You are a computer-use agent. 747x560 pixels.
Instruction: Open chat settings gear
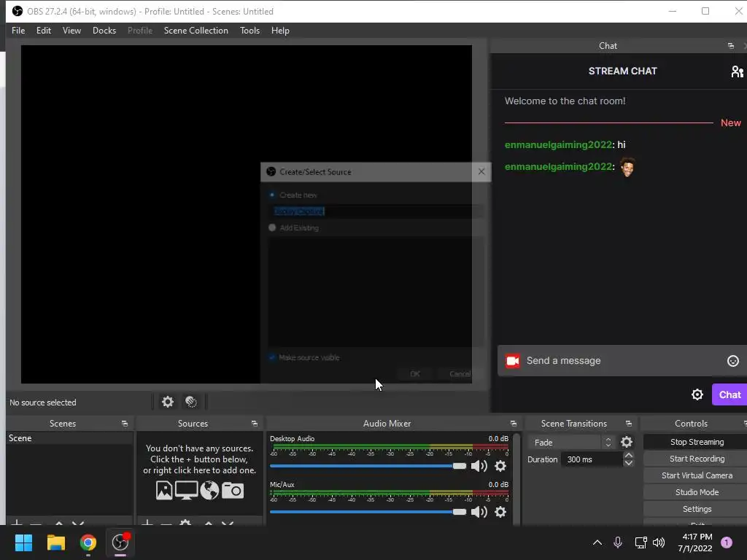[x=697, y=394]
